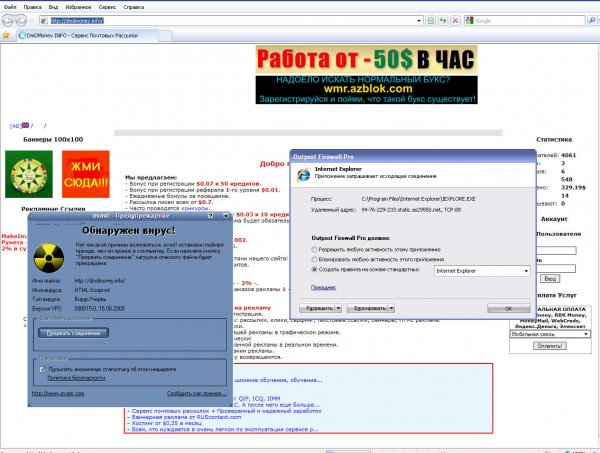Viewport: 600px width, 453px height.
Task: Click the 'Баннерная реклама от RUScontext.com' link
Action: 186,417
